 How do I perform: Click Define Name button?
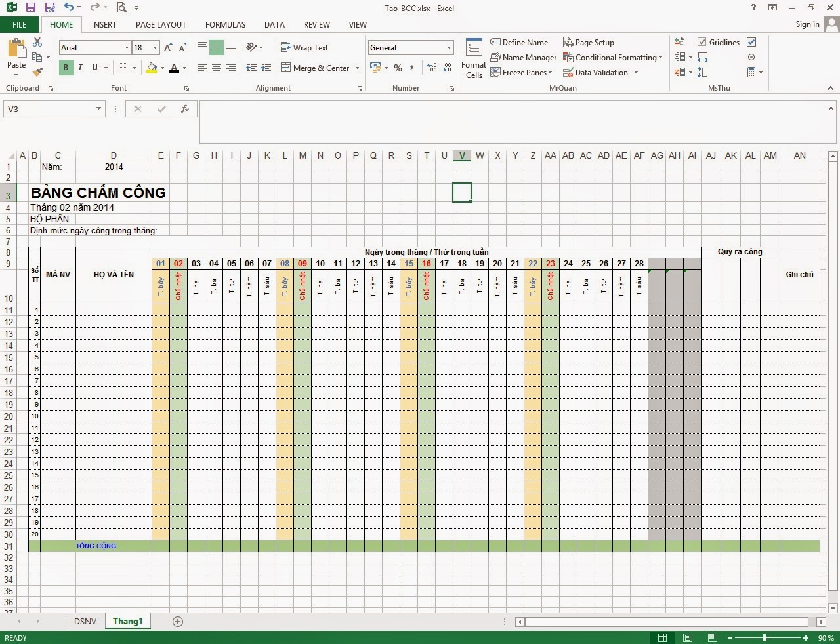pyautogui.click(x=519, y=43)
